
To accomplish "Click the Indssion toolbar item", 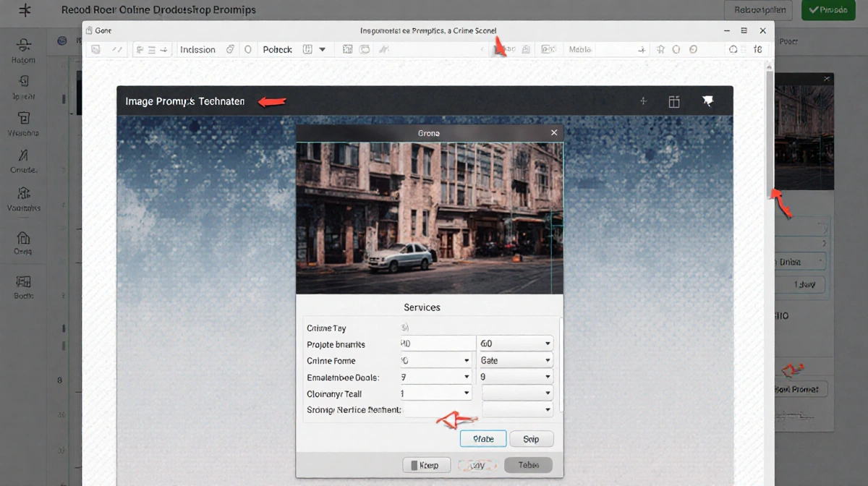I will pos(197,49).
